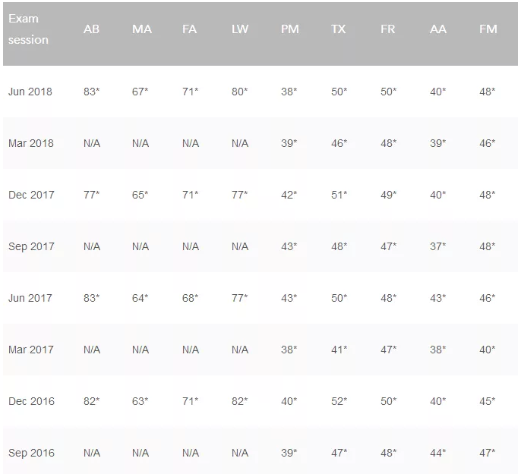Click the Jun 2018 row label
This screenshot has width=522, height=475.
30,92
